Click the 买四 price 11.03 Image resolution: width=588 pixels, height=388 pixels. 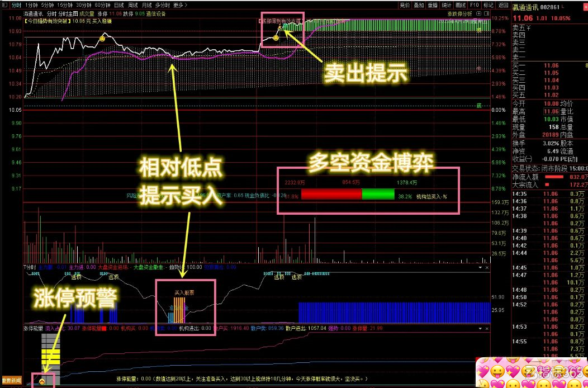pos(551,88)
